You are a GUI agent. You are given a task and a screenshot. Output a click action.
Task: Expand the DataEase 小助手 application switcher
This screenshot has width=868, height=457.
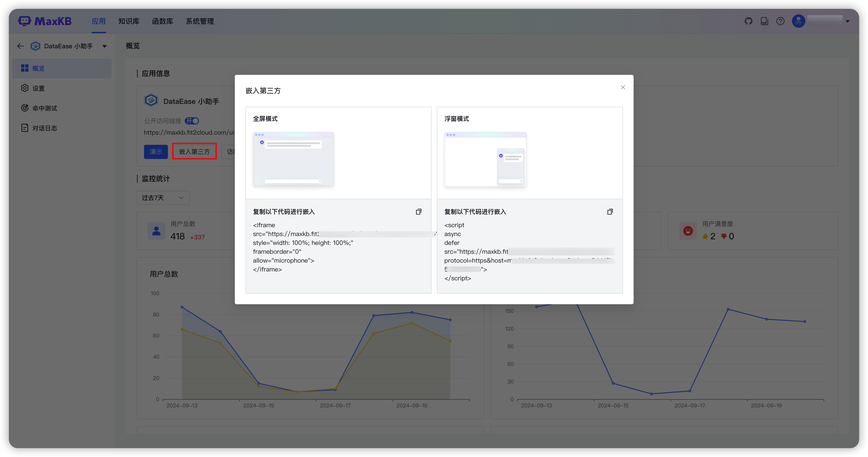click(x=104, y=46)
